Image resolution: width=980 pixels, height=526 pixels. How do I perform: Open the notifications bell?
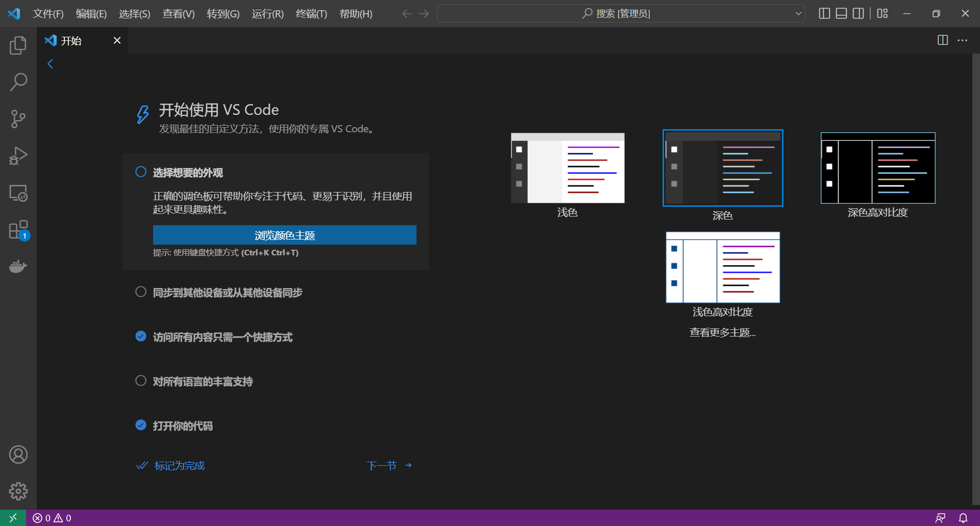(x=963, y=518)
